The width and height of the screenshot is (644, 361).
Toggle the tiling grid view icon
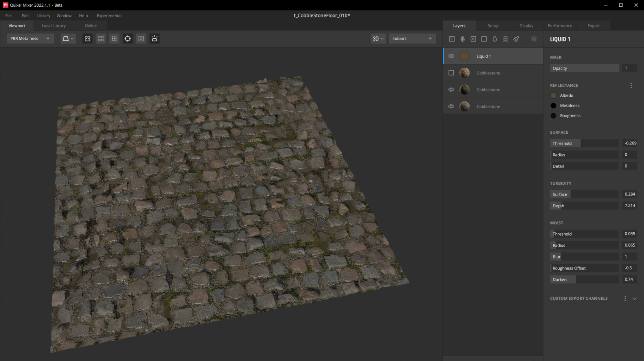[101, 39]
